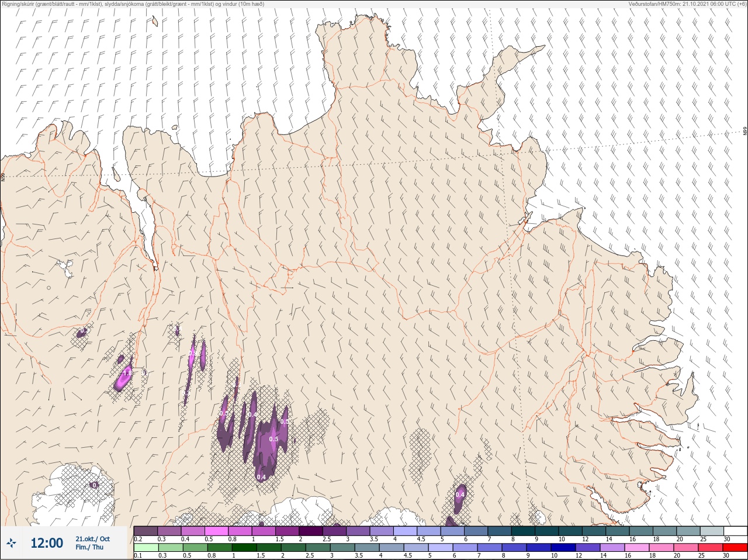Select the white swatch after 30, upper legend
The width and height of the screenshot is (748, 560).
click(x=735, y=531)
